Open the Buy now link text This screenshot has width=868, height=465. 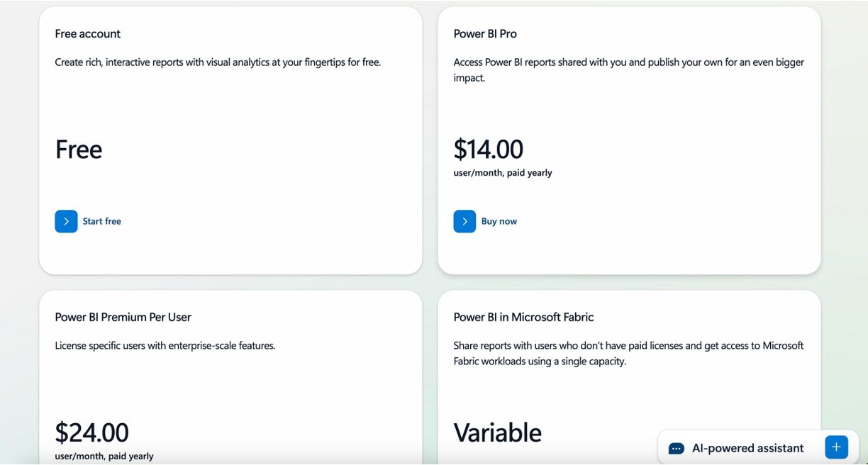tap(499, 221)
